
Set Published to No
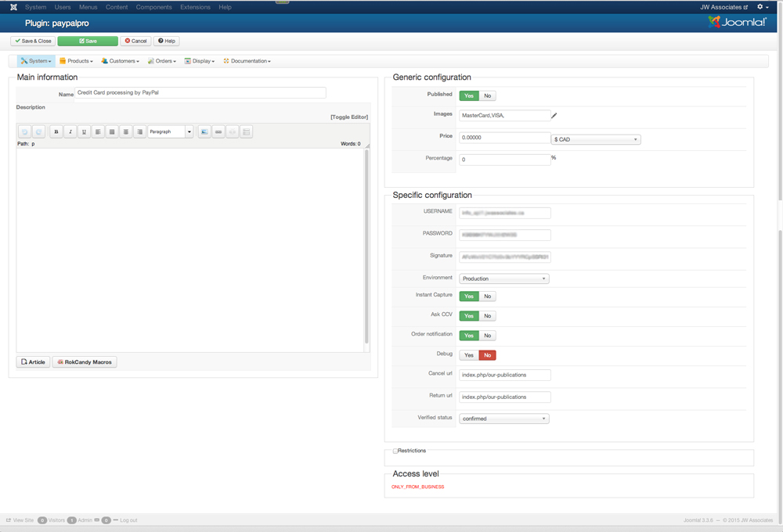click(487, 95)
